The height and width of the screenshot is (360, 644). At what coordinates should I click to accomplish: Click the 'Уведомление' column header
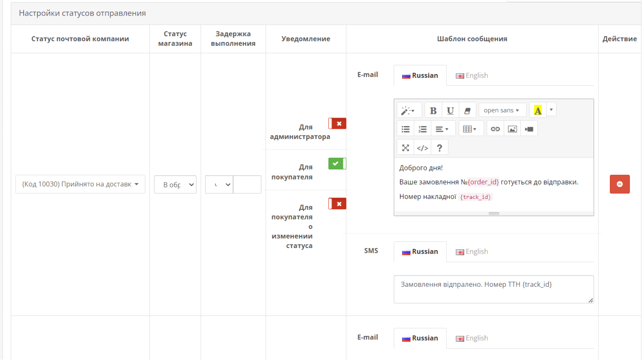(x=305, y=39)
